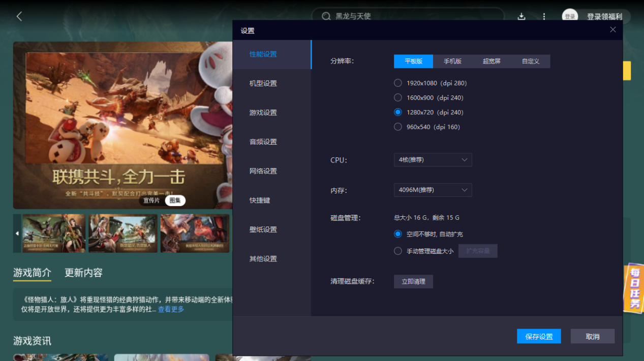Open the model settings section
The width and height of the screenshot is (644, 361).
click(263, 83)
